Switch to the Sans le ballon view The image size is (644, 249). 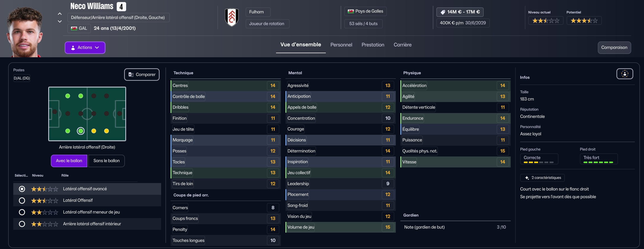pyautogui.click(x=106, y=161)
